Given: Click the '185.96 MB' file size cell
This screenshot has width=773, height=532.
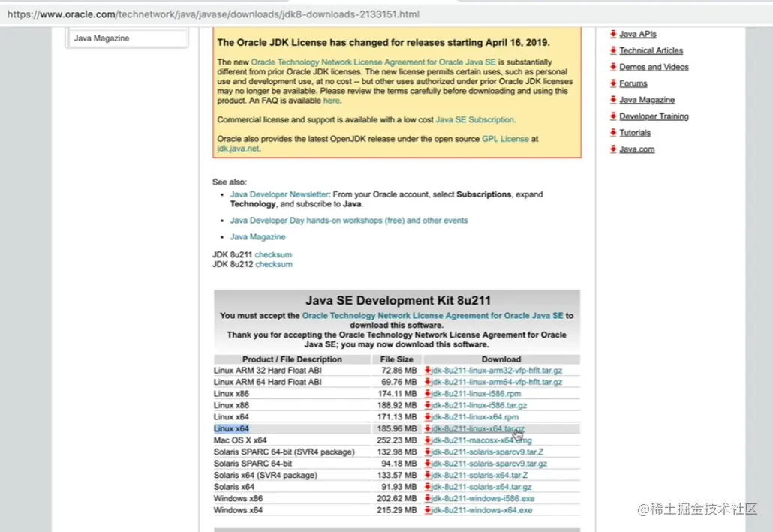Looking at the screenshot, I should tap(397, 428).
